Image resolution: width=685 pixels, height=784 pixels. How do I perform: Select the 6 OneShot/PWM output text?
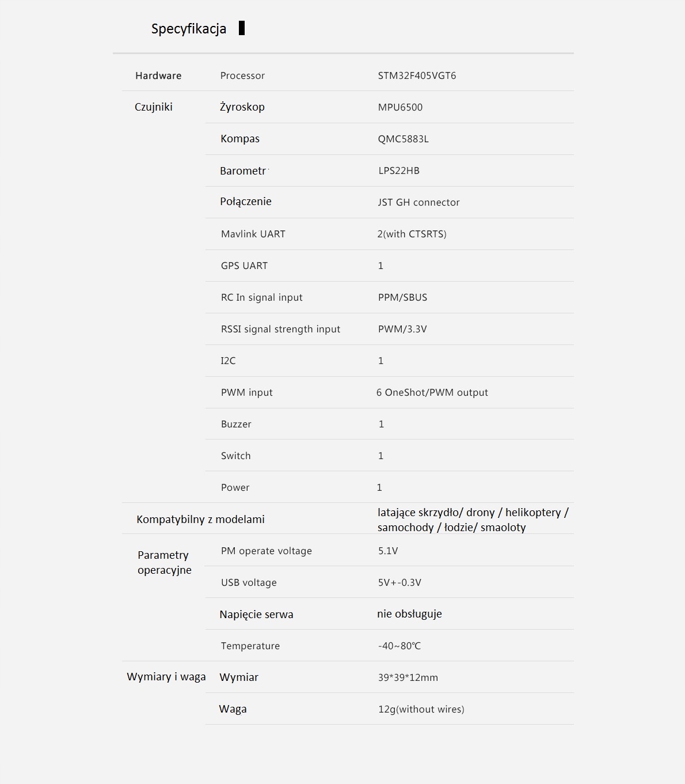[x=432, y=392]
